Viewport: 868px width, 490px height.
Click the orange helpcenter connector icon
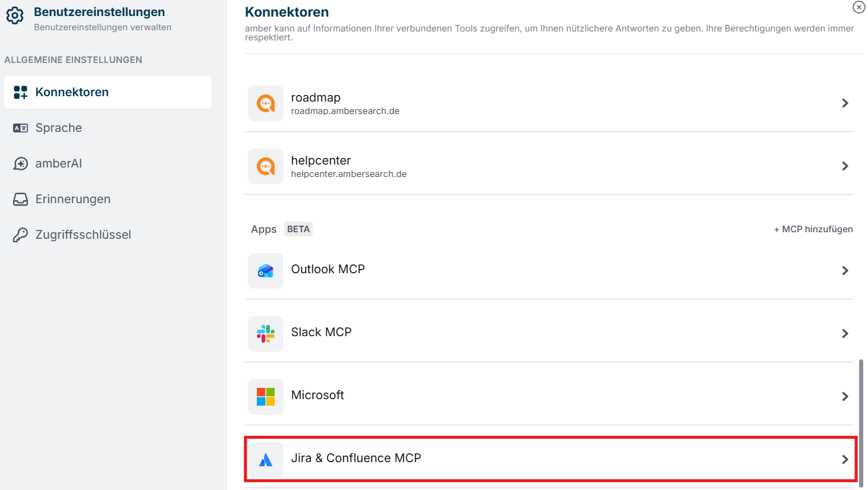(x=266, y=166)
